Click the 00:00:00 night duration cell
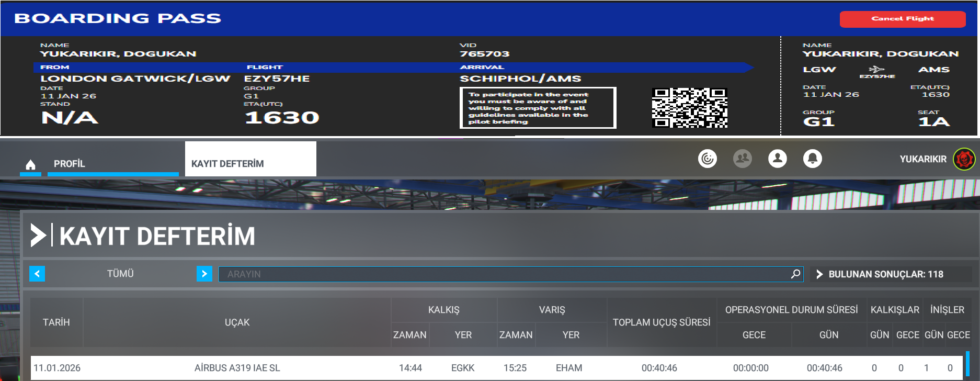This screenshot has height=381, width=980. click(751, 368)
